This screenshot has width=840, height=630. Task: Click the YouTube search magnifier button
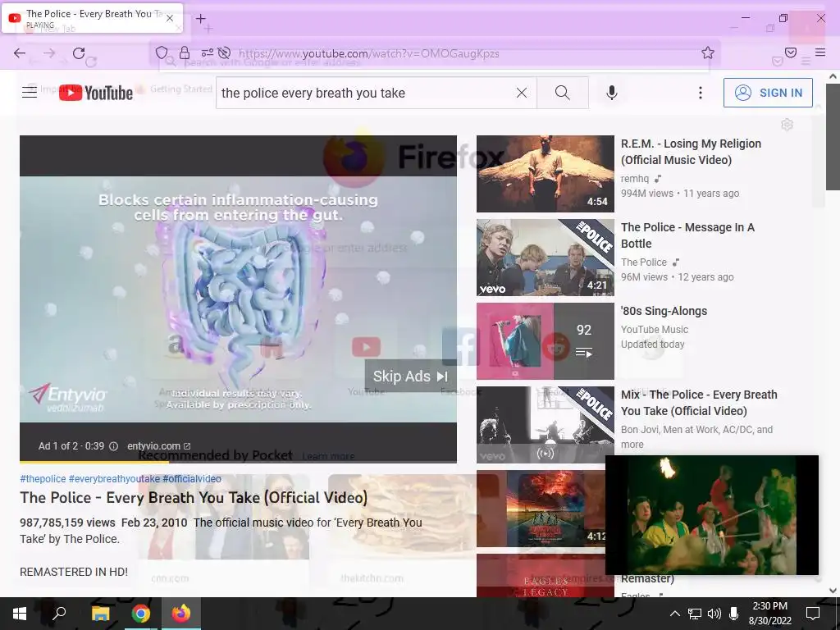pyautogui.click(x=563, y=93)
